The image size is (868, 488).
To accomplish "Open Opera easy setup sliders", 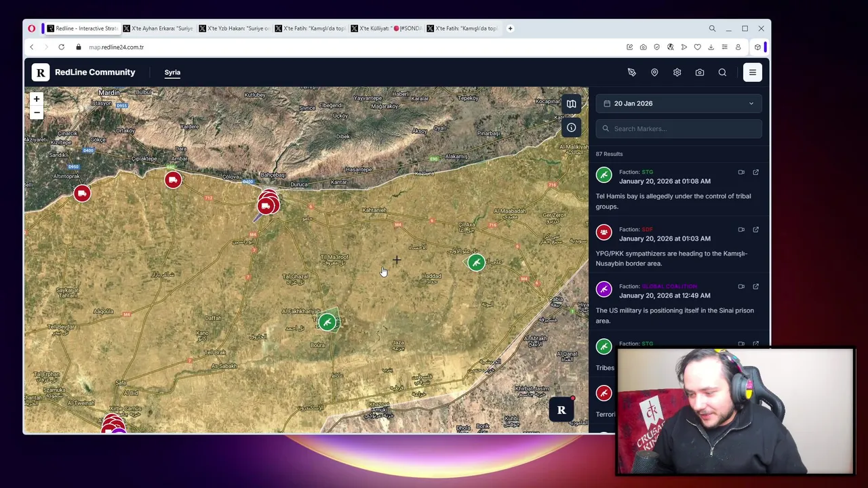I will tap(724, 47).
